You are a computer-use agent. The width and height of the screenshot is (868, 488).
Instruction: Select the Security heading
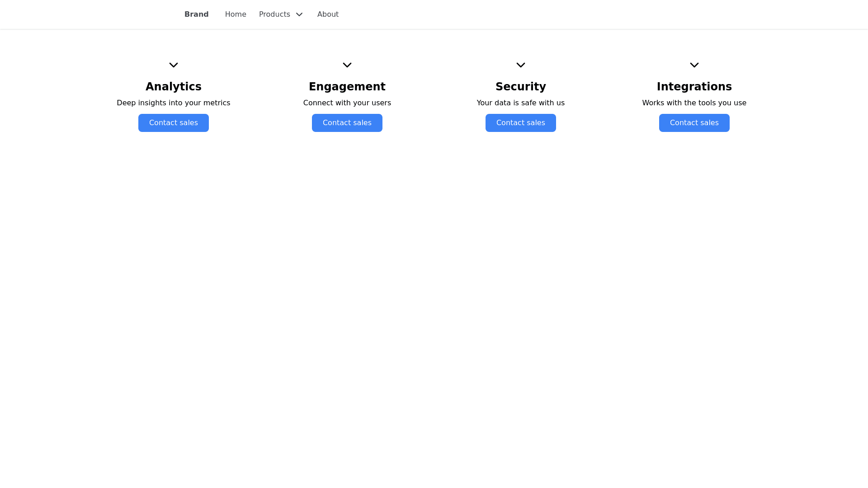[521, 87]
